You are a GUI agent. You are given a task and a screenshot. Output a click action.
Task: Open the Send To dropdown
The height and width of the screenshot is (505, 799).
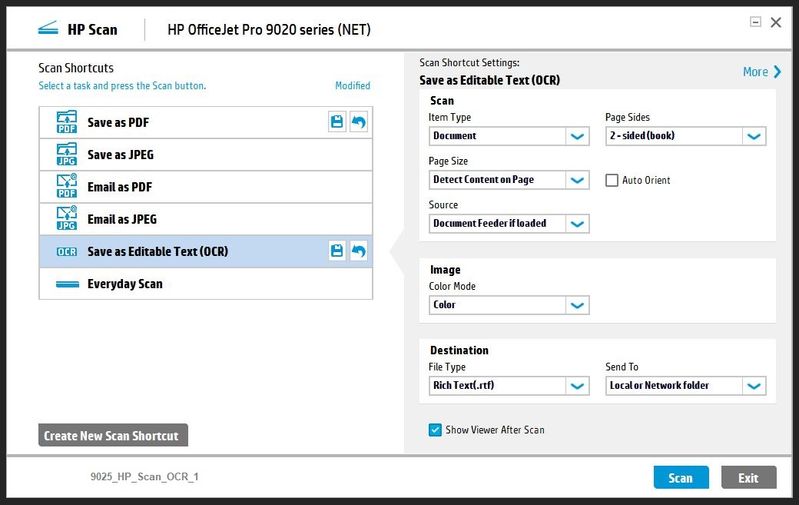coord(754,386)
